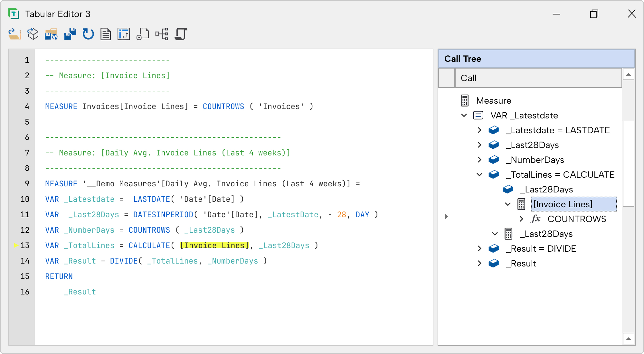Collapse the [Invoice Lines] call node
This screenshot has height=354, width=644.
click(x=508, y=204)
